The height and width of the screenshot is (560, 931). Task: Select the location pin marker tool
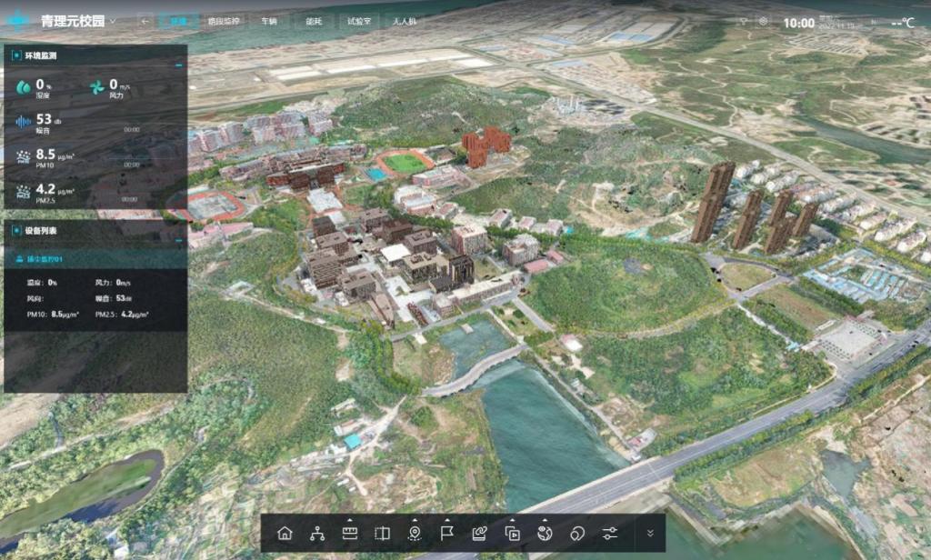tap(415, 534)
